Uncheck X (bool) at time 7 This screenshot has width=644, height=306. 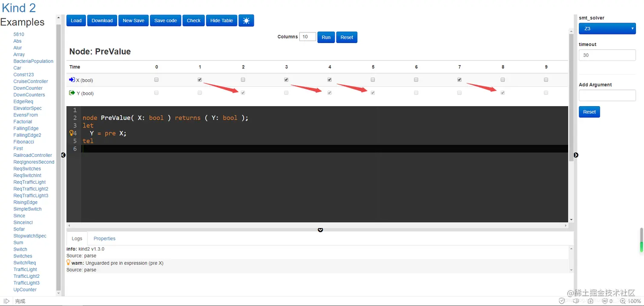[460, 80]
